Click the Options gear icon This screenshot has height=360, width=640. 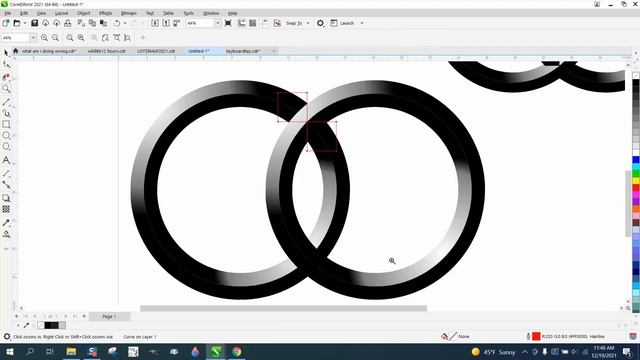tap(320, 23)
